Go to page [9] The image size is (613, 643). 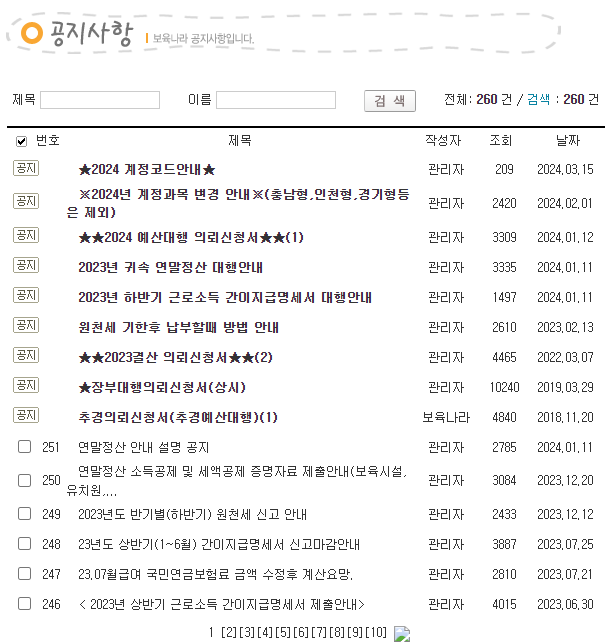[x=355, y=632]
